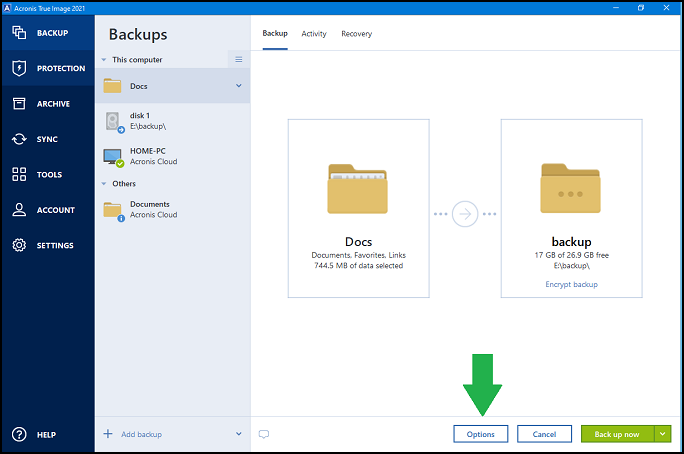Open the Back up now dropdown arrow
The width and height of the screenshot is (684, 454).
(663, 434)
